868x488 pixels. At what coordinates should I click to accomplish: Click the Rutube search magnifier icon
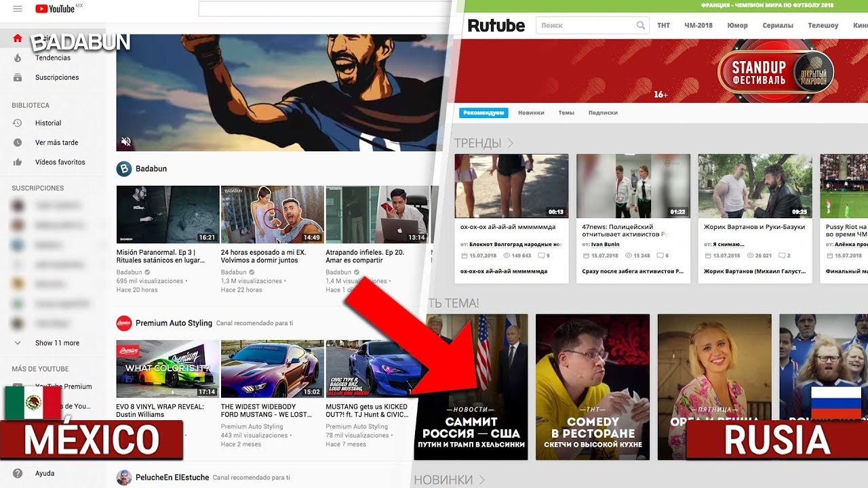tap(641, 26)
